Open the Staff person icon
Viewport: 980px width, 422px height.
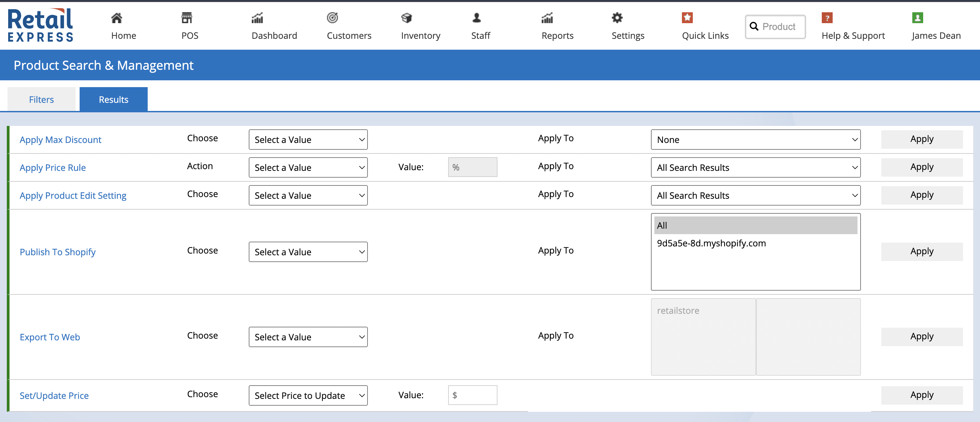(477, 17)
